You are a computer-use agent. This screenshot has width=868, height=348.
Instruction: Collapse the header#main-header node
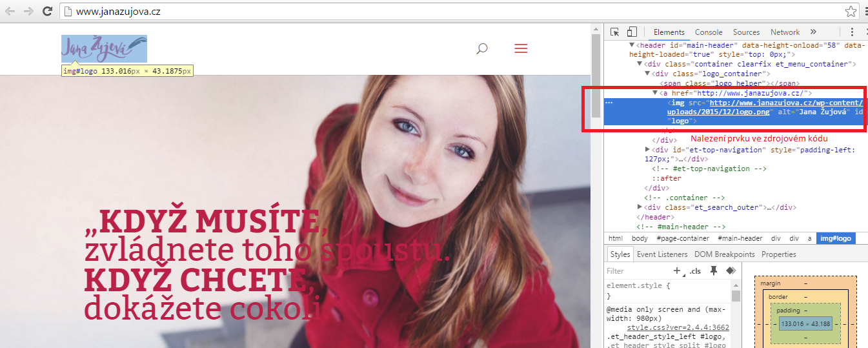[x=632, y=46]
